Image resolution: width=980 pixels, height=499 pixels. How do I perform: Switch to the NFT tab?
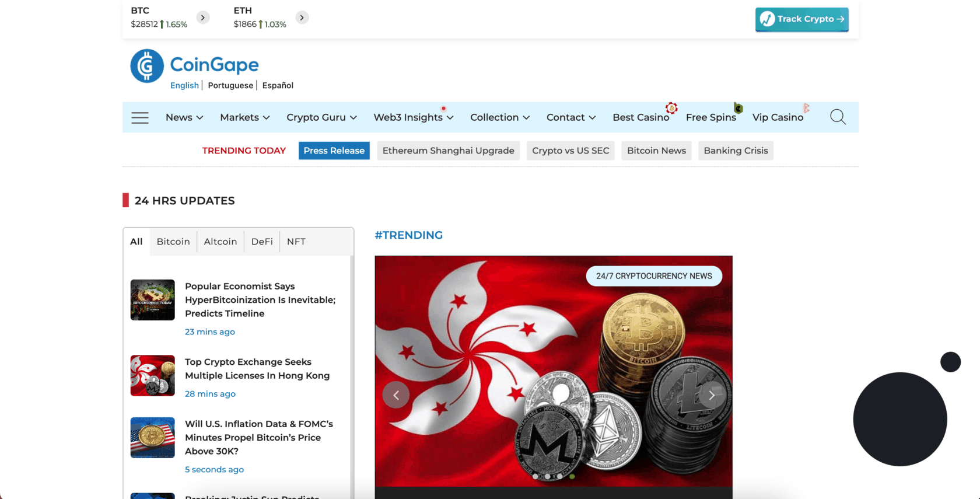pyautogui.click(x=296, y=242)
